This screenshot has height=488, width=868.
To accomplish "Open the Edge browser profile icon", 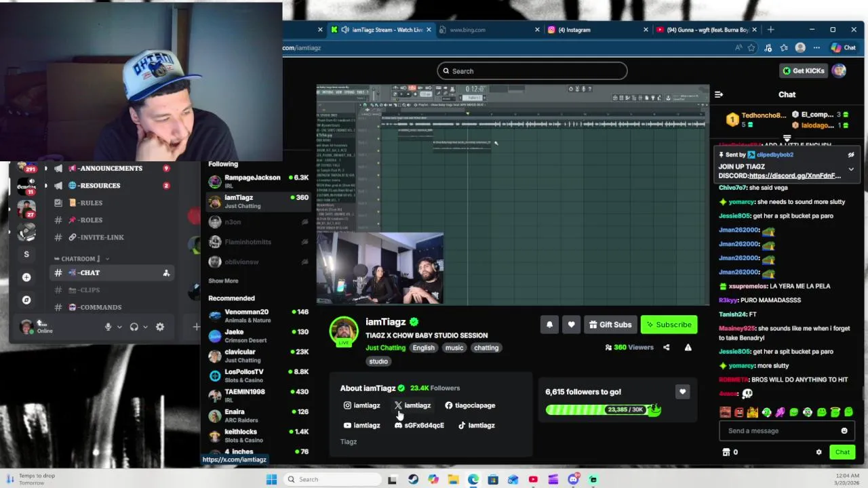I will coord(800,47).
